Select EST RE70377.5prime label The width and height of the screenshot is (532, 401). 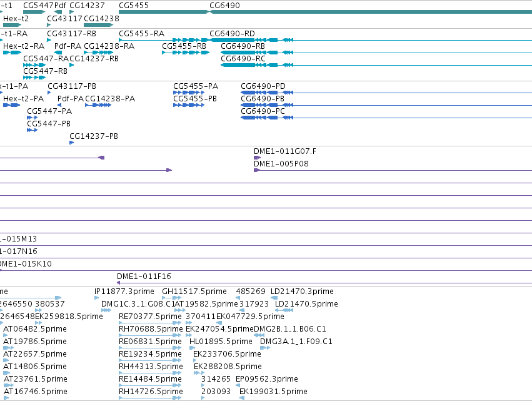(150, 317)
